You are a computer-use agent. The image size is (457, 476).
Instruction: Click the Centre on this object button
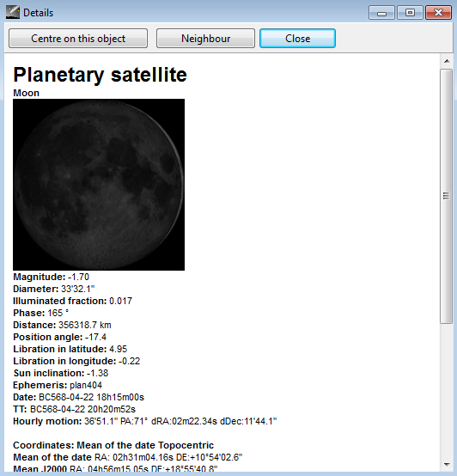click(x=78, y=39)
